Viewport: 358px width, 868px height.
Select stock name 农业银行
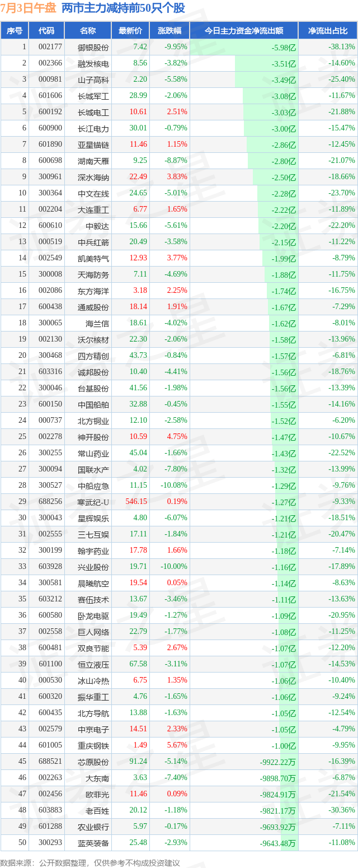93,827
